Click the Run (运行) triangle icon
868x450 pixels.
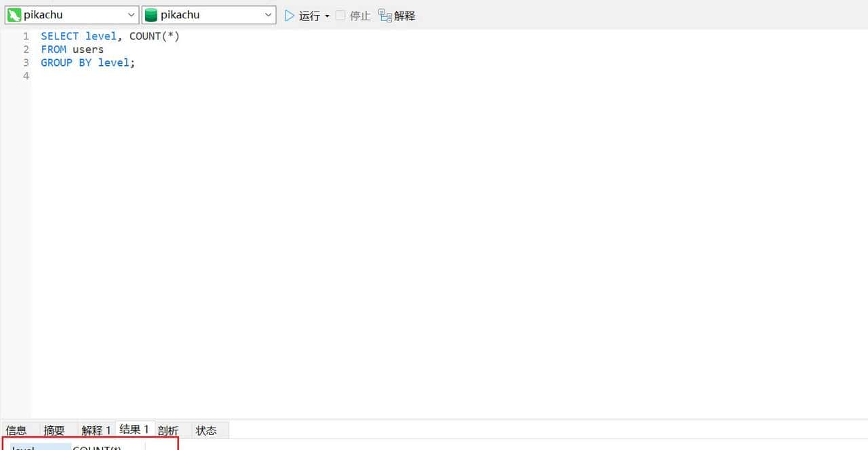[289, 16]
